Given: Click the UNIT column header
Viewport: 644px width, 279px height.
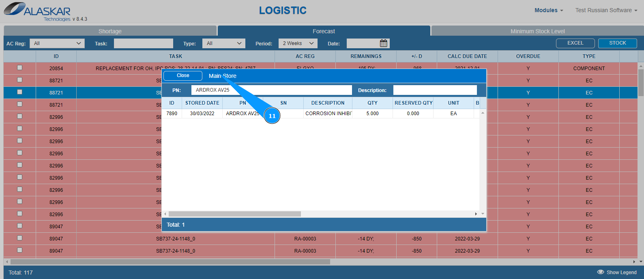Looking at the screenshot, I should pyautogui.click(x=454, y=103).
